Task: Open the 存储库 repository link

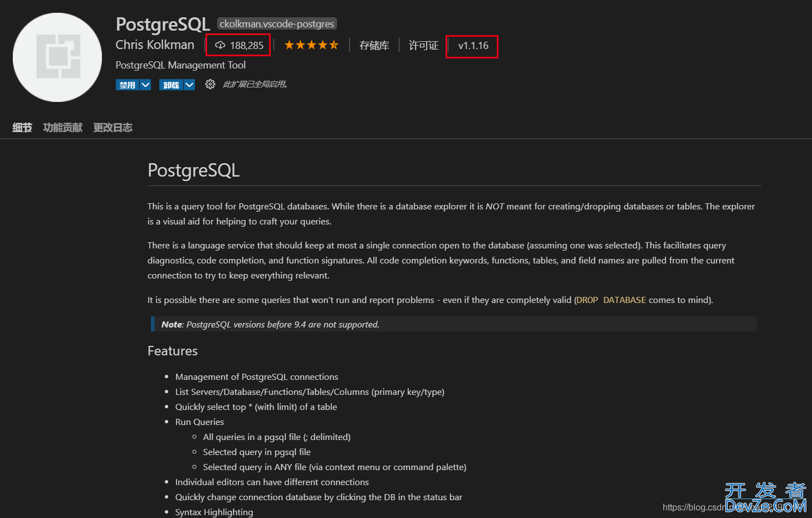Action: 374,45
